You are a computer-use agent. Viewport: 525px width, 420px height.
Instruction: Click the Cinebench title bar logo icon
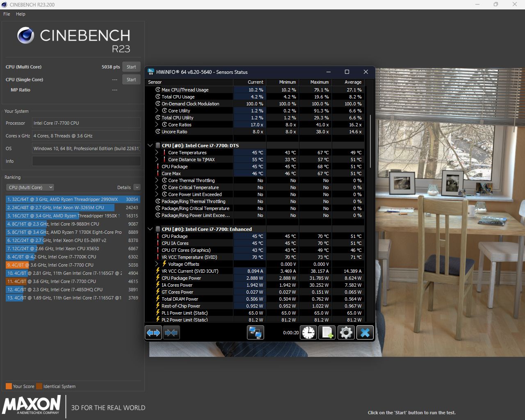(4, 5)
